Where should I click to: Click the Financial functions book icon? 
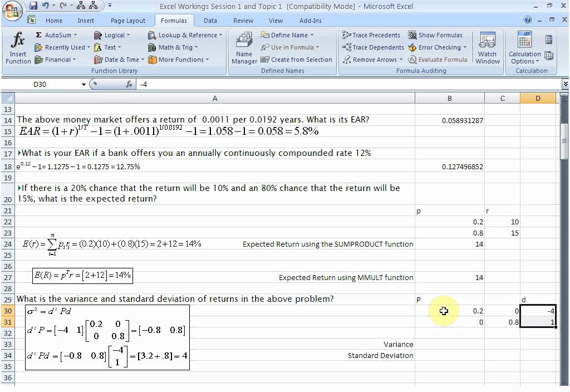coord(38,60)
